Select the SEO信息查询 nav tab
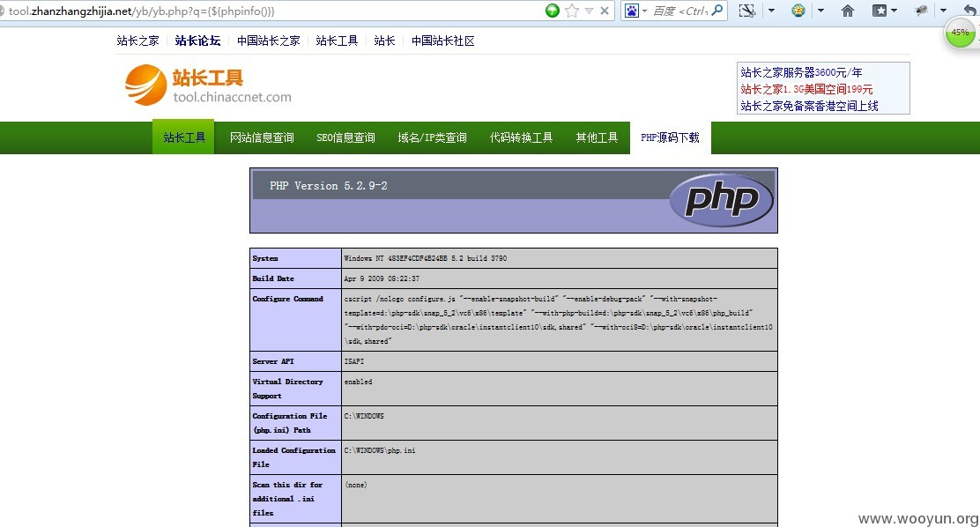 point(345,137)
